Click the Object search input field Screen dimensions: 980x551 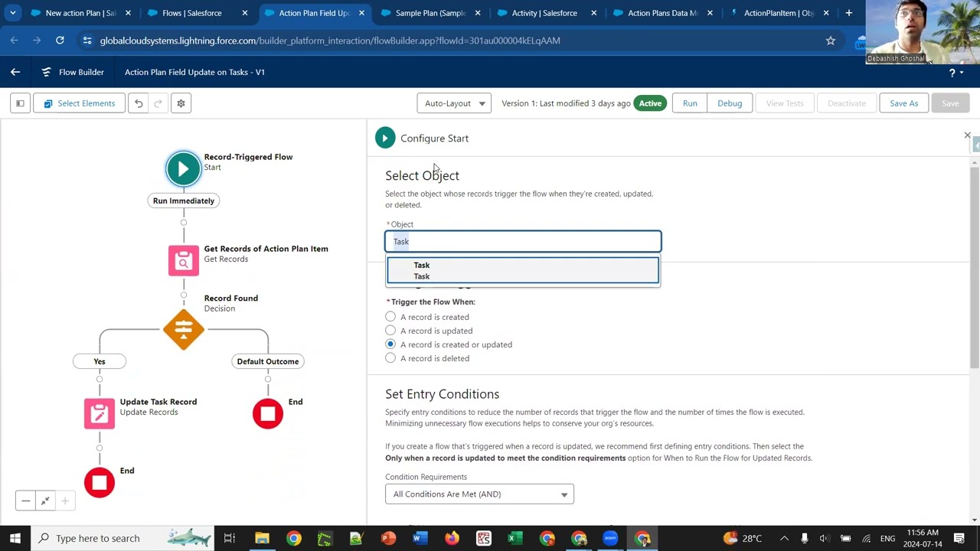coord(523,241)
